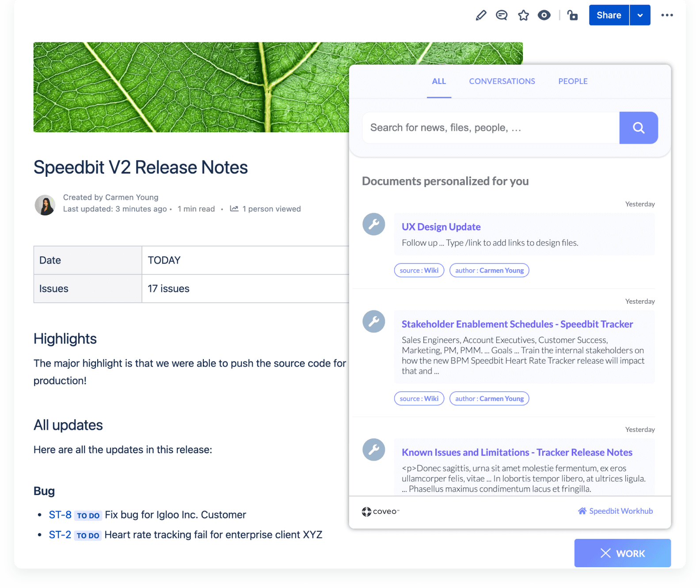Open the Speedbit Workhub link
This screenshot has width=700, height=588.
click(621, 511)
